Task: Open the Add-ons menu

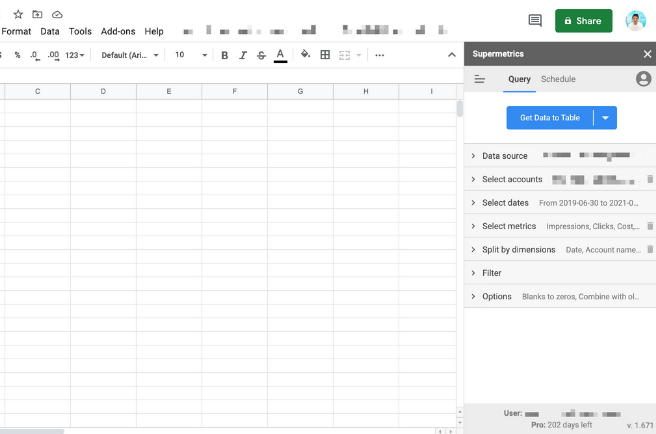Action: pyautogui.click(x=118, y=32)
